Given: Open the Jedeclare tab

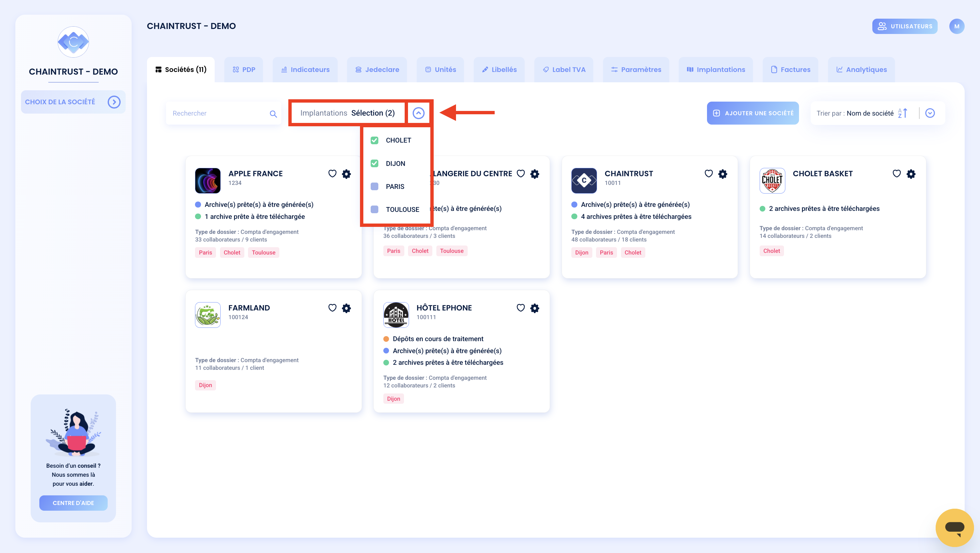Looking at the screenshot, I should point(377,70).
